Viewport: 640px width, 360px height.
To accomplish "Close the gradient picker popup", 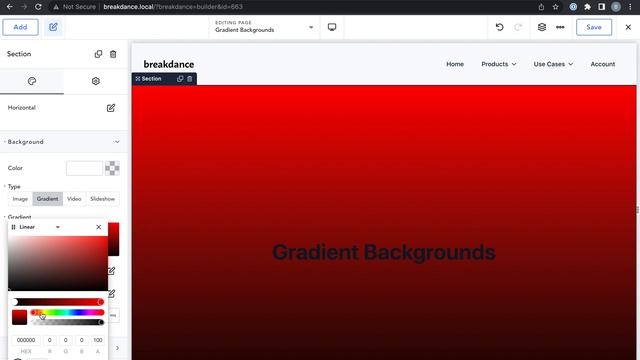I will click(x=98, y=227).
